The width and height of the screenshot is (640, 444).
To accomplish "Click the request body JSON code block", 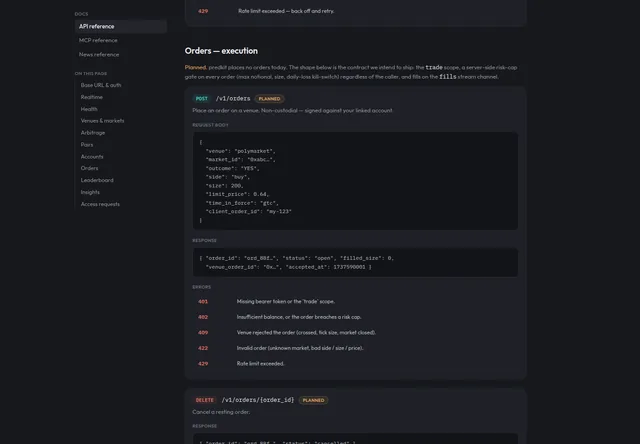I will tap(355, 181).
